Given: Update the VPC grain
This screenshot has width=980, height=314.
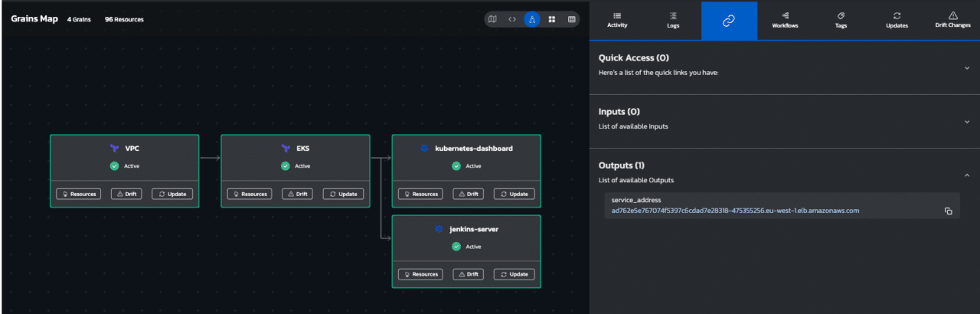Looking at the screenshot, I should tap(172, 194).
